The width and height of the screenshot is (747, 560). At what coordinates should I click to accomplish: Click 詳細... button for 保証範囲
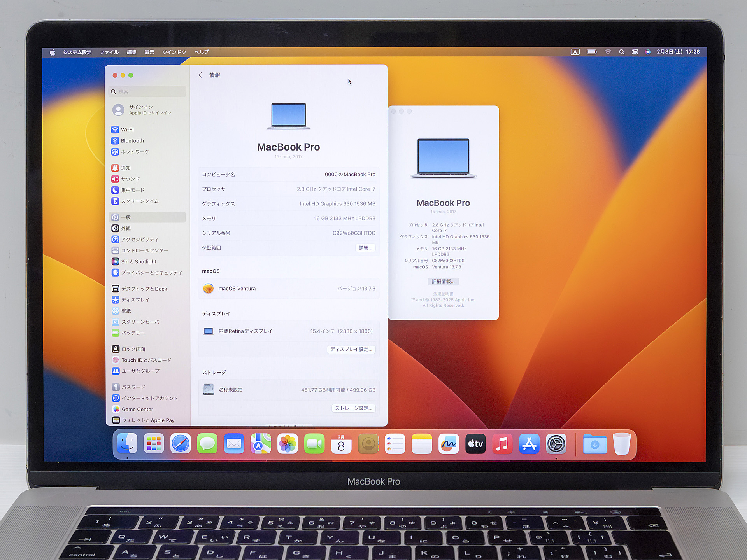(365, 248)
